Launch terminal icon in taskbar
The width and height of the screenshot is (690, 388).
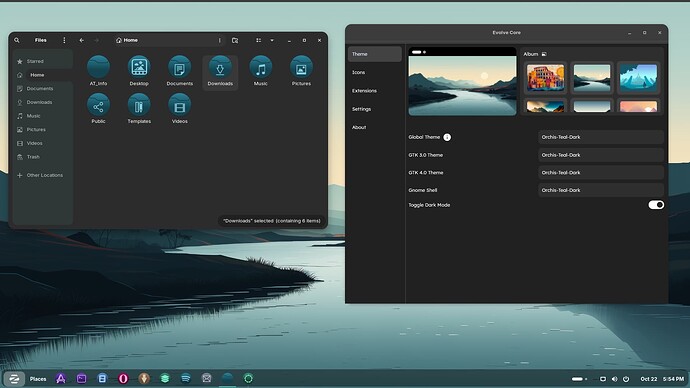point(81,378)
